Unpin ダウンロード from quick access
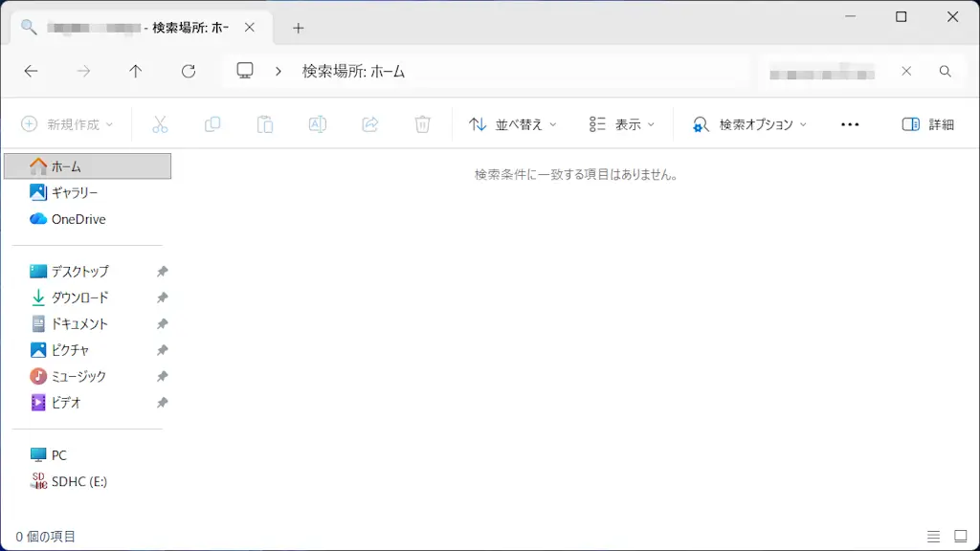Viewport: 980px width, 551px height. 162,298
